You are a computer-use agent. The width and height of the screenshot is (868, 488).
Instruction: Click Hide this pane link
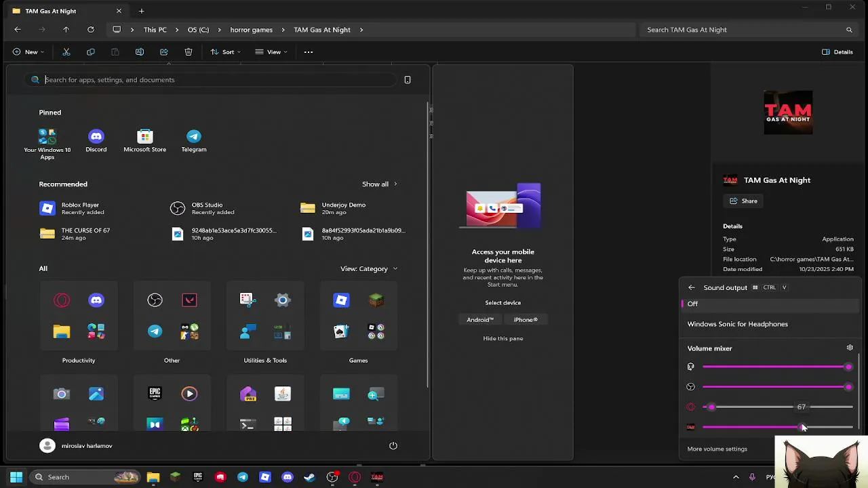coord(502,338)
